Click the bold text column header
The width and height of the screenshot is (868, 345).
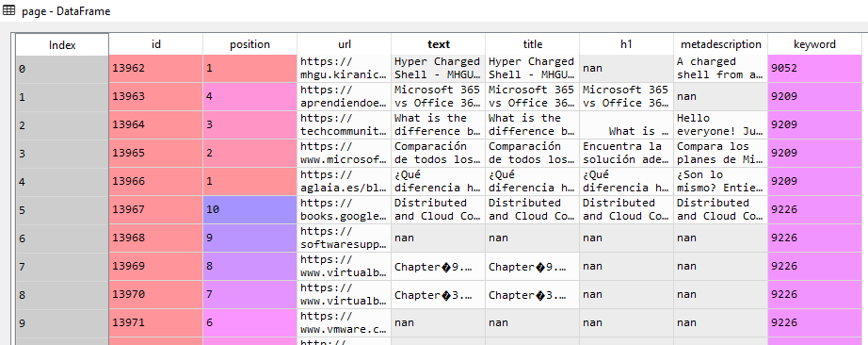point(439,44)
